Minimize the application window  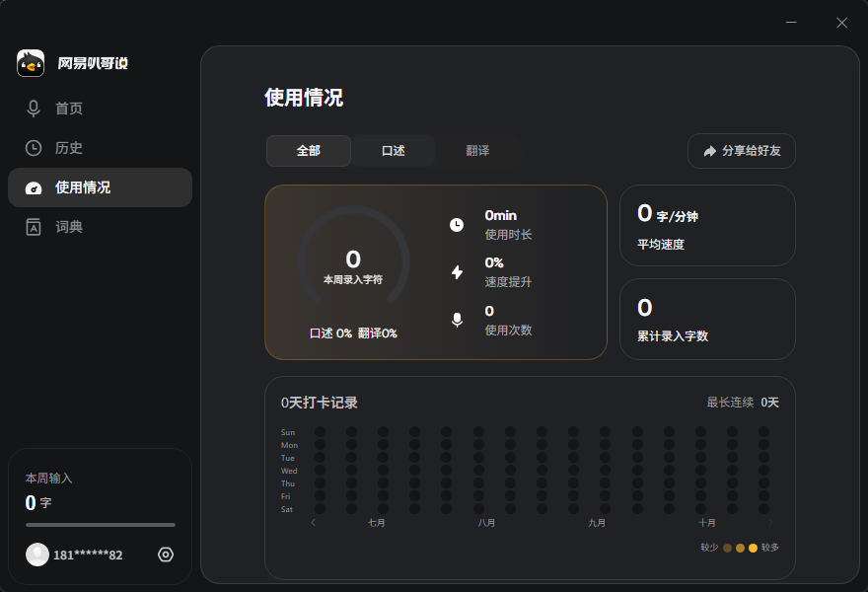pos(791,22)
